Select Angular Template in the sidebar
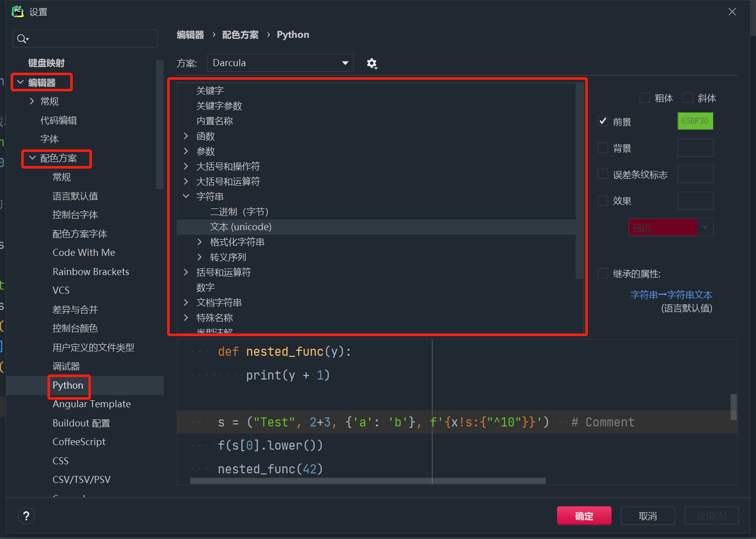This screenshot has height=539, width=756. (91, 404)
